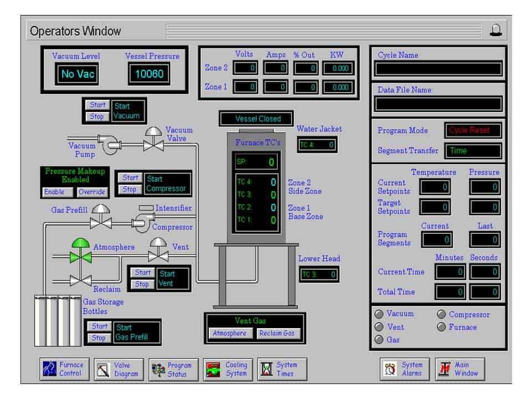
Task: Select Reclaim Gas for Vent Gas
Action: click(277, 333)
